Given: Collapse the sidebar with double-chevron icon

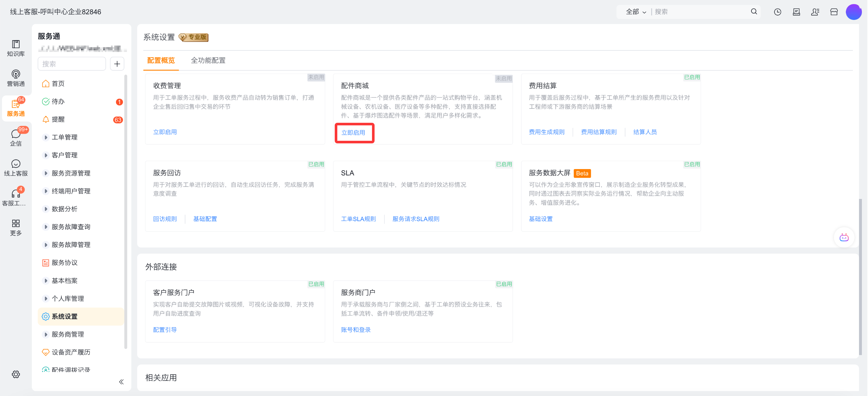Looking at the screenshot, I should pos(121,382).
